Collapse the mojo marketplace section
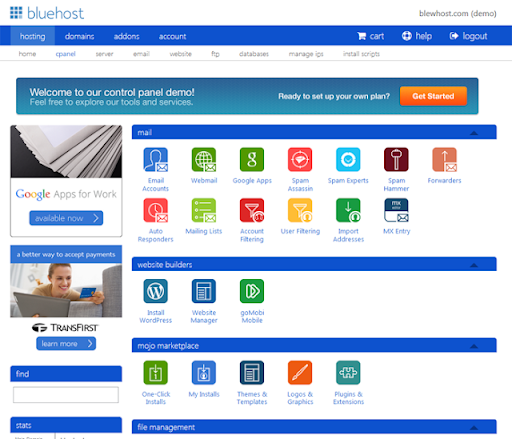 pos(474,346)
